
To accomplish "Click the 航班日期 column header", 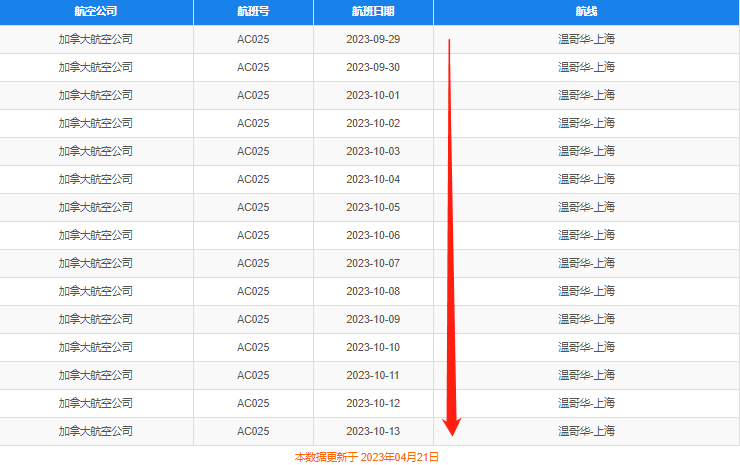I will [373, 11].
